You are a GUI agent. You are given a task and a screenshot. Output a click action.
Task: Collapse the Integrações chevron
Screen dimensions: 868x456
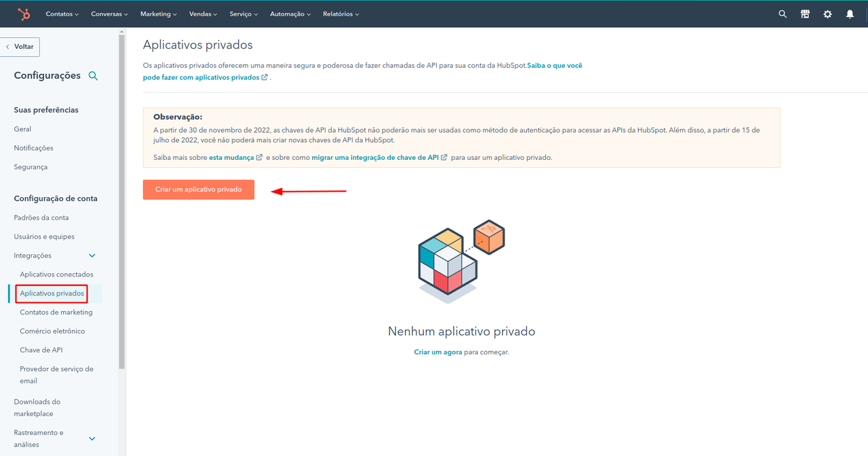point(92,255)
